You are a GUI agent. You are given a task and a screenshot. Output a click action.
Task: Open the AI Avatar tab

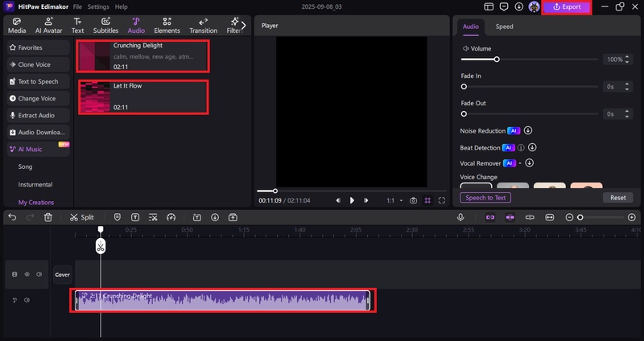(48, 26)
